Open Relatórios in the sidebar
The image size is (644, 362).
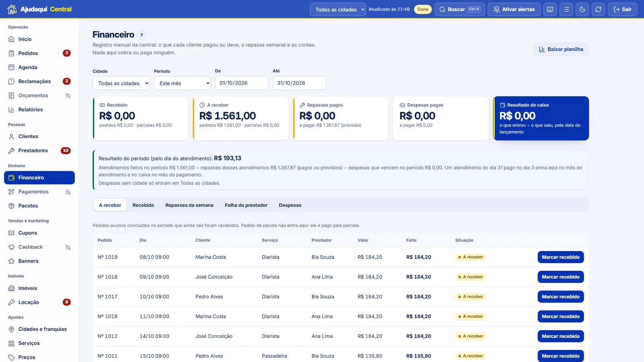pos(39,109)
